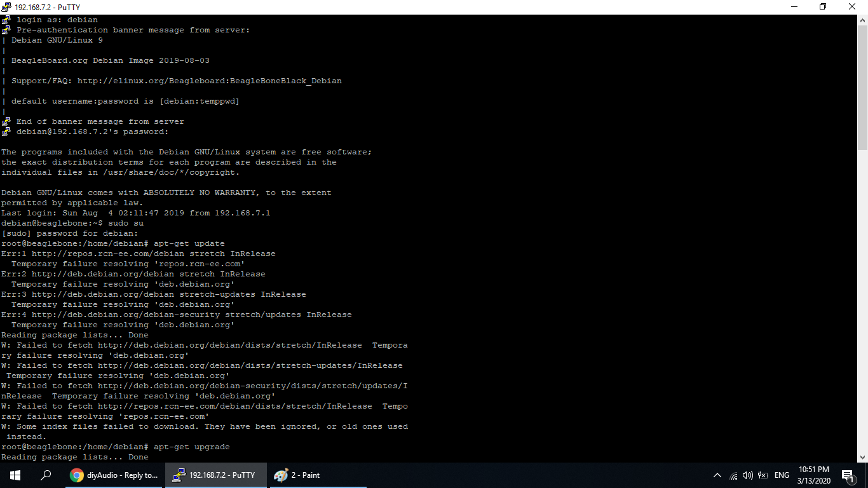The height and width of the screenshot is (488, 868).
Task: Open the notification center icon
Action: tap(848, 475)
